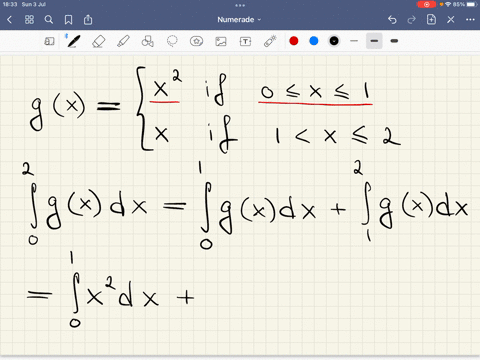Select the Shapes tool
This screenshot has width=480, height=360.
click(147, 41)
